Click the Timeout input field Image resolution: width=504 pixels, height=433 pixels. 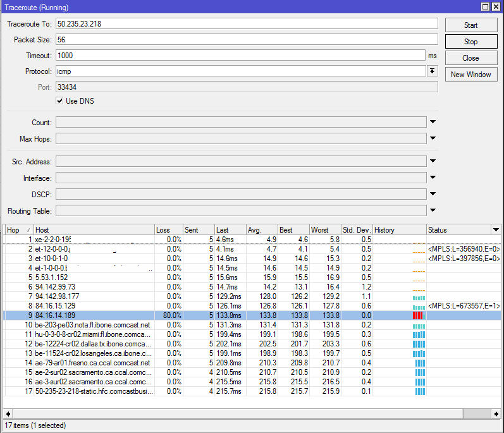click(x=240, y=55)
